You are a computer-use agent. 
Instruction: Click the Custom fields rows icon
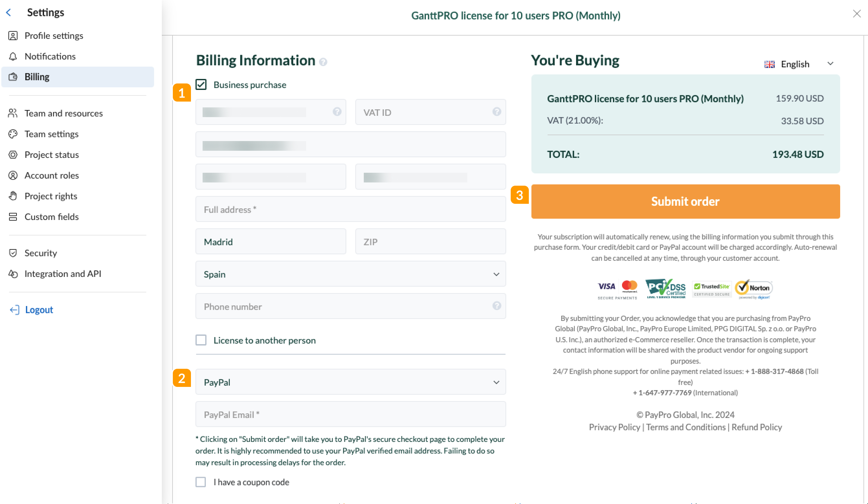[13, 217]
